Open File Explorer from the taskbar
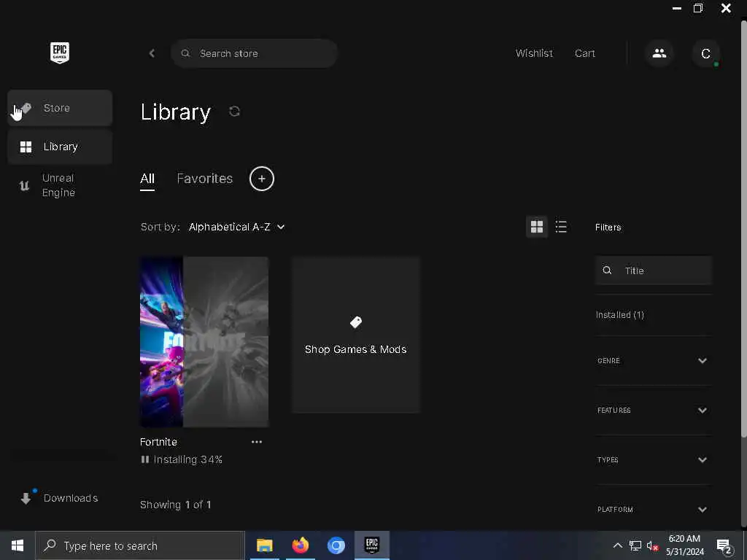This screenshot has width=747, height=560. [x=264, y=545]
